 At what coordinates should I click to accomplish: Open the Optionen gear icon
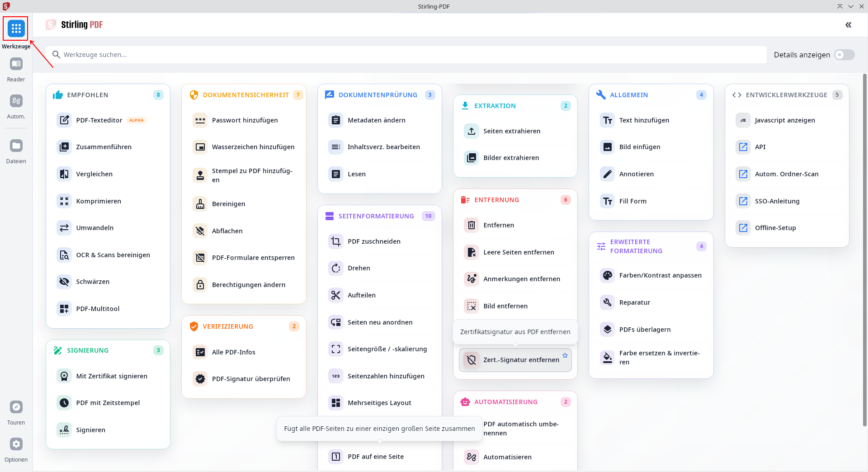16,444
